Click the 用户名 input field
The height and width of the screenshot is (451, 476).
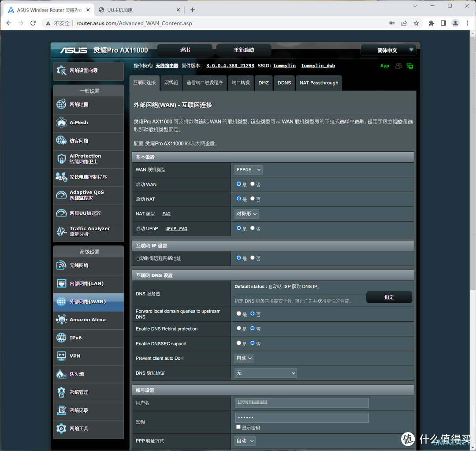(x=302, y=403)
